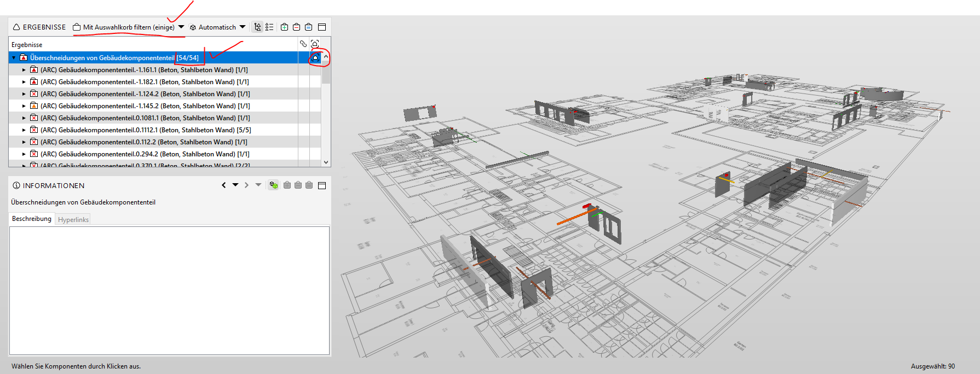Click the greyed add-to-basket icon in Informationen

(287, 185)
